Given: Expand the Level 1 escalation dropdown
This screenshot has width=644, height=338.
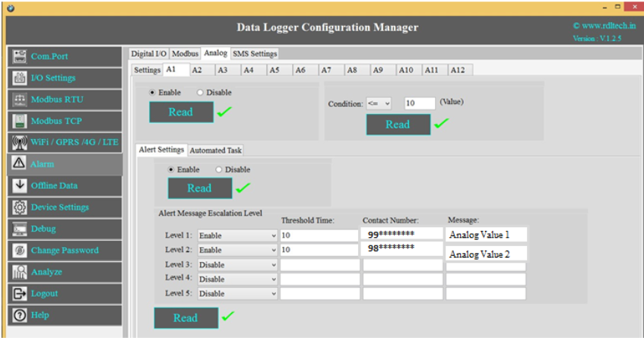Looking at the screenshot, I should tap(238, 235).
